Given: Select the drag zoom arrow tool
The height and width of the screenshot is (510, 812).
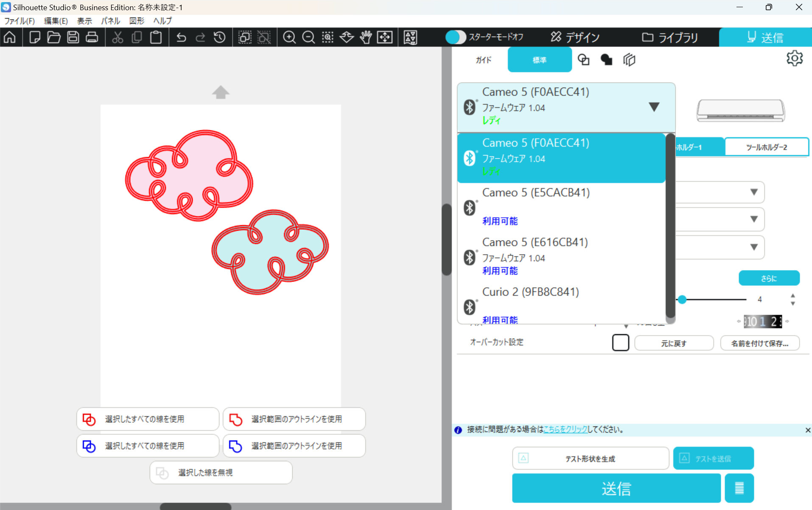Looking at the screenshot, I should point(347,37).
